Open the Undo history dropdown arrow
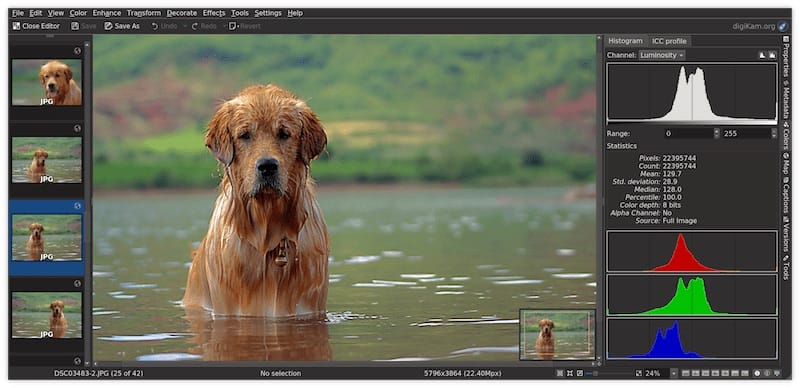The height and width of the screenshot is (388, 800). pyautogui.click(x=185, y=26)
